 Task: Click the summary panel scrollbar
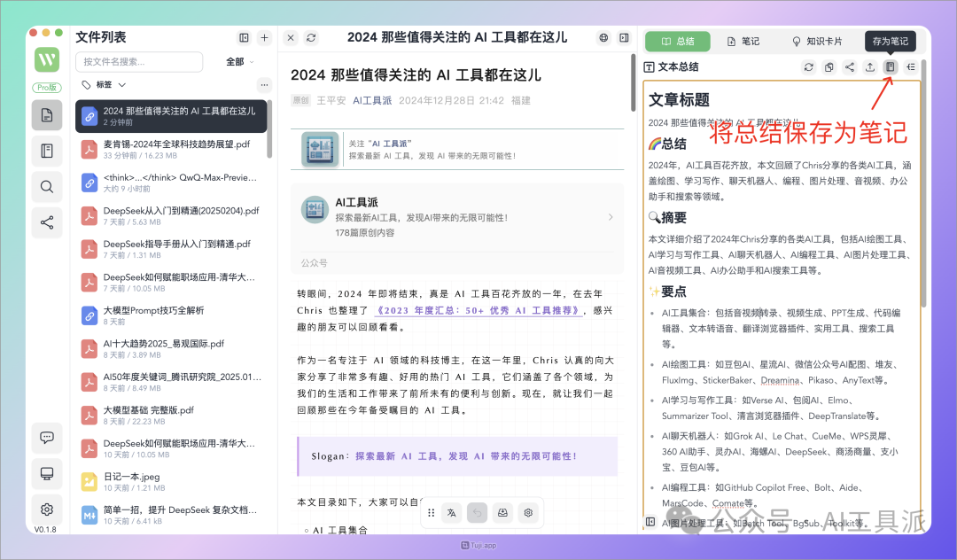click(x=923, y=183)
